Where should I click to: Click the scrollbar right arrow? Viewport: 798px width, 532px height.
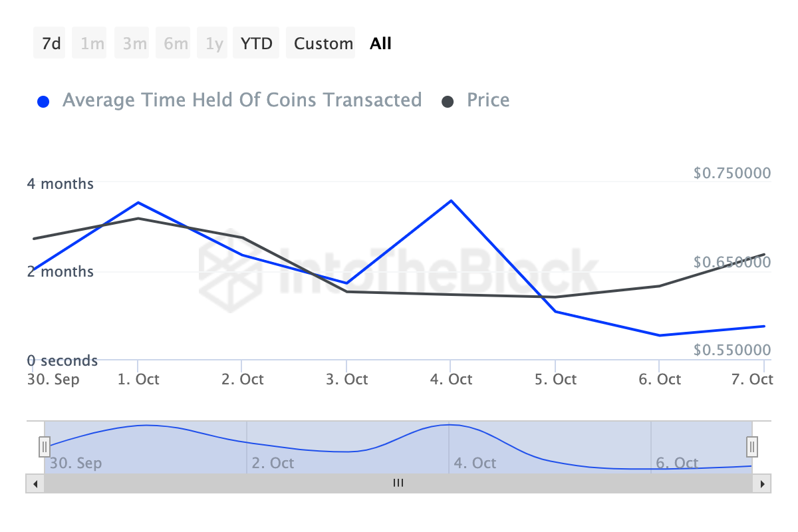(x=762, y=483)
